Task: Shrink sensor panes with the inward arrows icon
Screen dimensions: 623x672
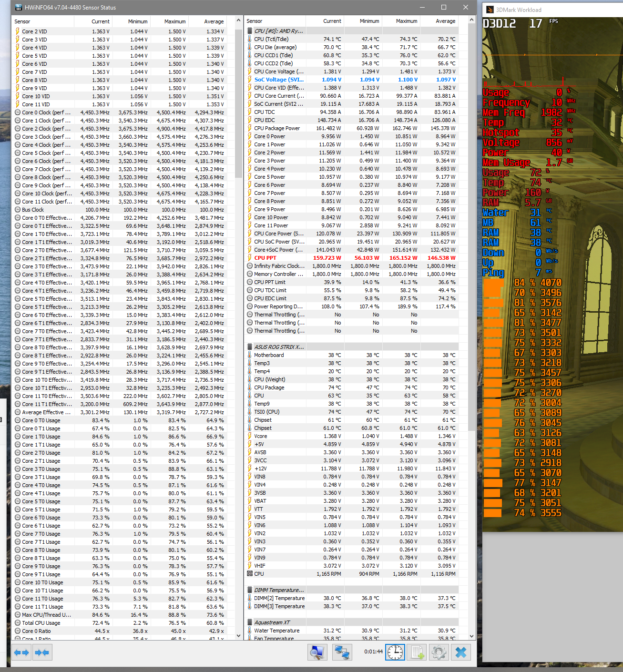Action: [x=42, y=652]
